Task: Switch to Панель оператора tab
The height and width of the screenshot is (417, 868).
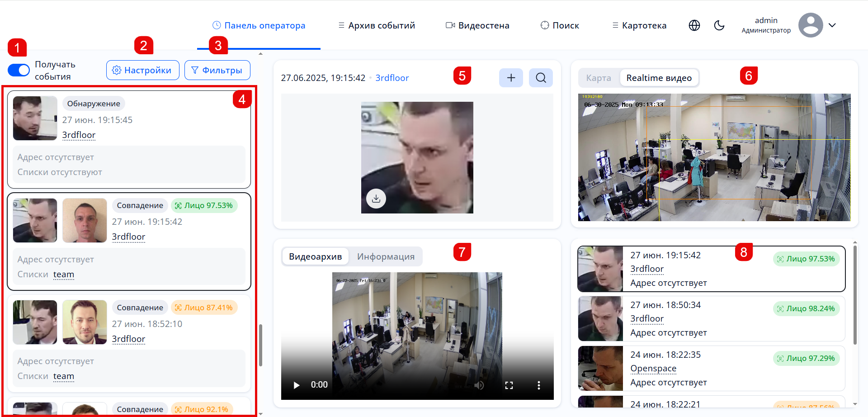Action: pos(259,25)
